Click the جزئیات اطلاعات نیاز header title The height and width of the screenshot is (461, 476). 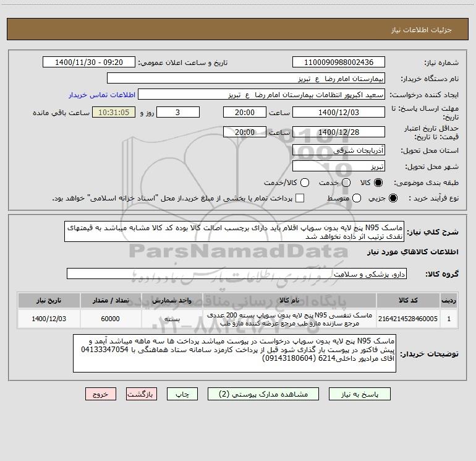(x=422, y=30)
